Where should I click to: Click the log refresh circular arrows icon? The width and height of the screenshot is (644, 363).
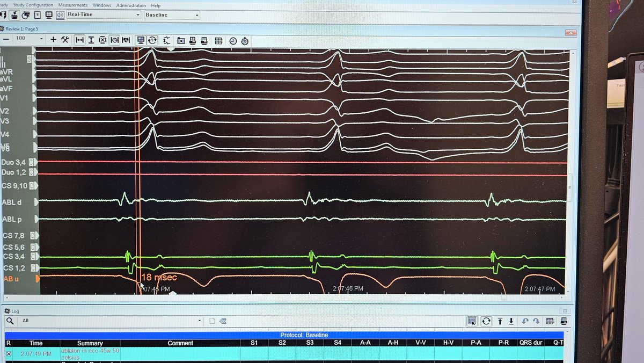point(486,321)
